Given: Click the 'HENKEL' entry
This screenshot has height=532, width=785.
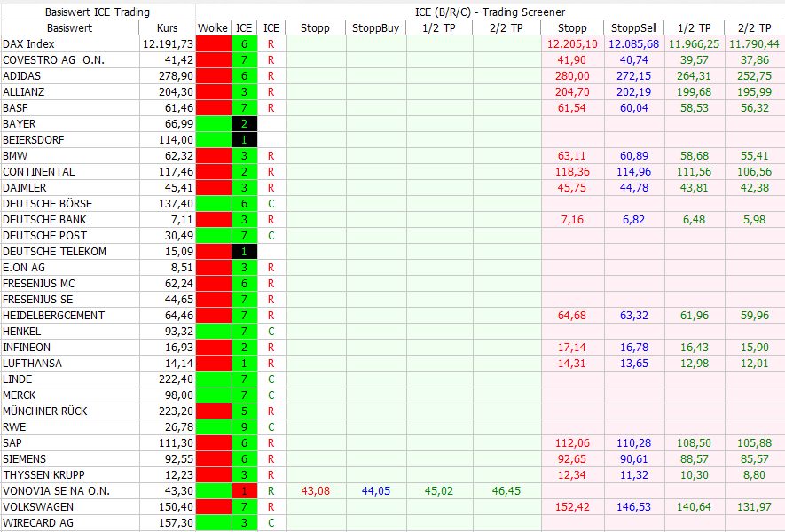Looking at the screenshot, I should [x=21, y=332].
